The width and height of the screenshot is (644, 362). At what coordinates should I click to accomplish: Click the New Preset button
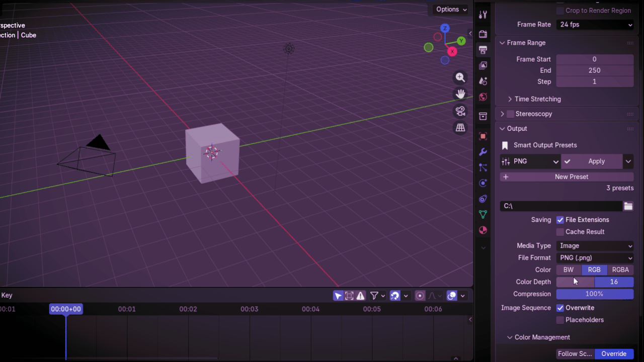click(567, 177)
